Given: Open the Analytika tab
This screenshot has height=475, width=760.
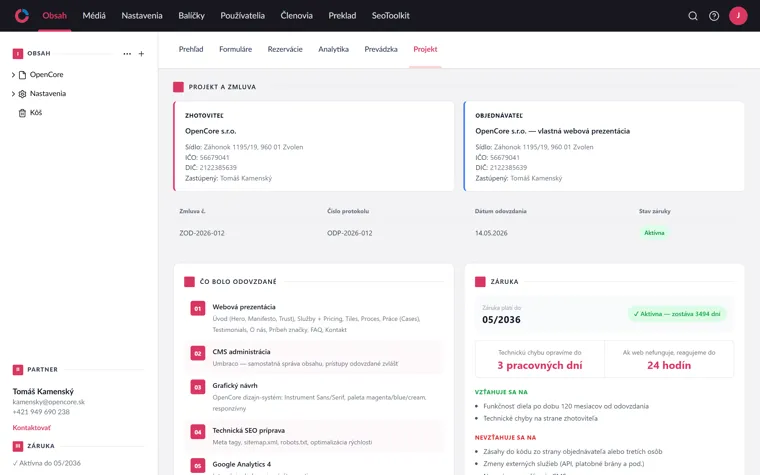Looking at the screenshot, I should tap(333, 49).
